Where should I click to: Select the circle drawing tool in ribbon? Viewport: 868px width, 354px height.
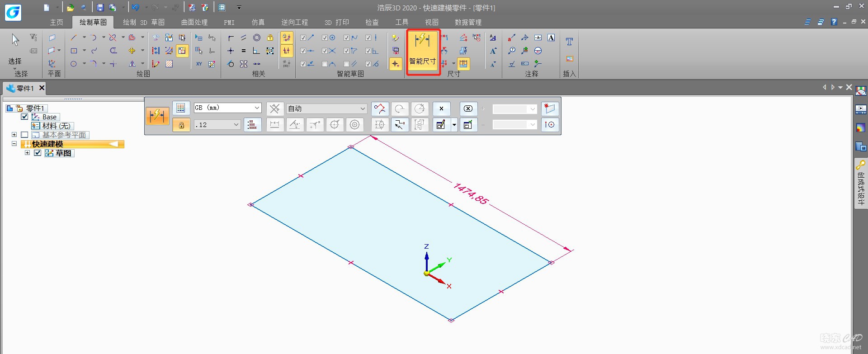click(74, 64)
